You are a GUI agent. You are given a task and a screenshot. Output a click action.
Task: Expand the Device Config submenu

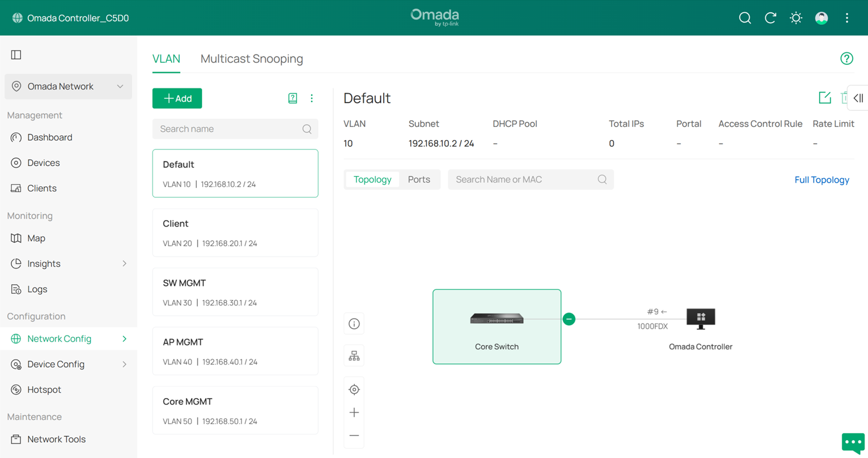coord(124,364)
